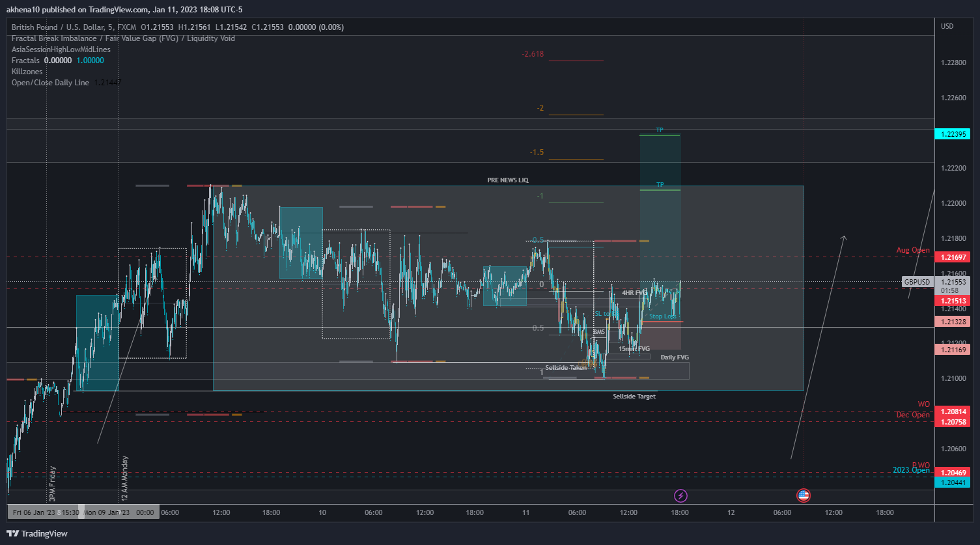The width and height of the screenshot is (980, 545).
Task: Click the Fractals indicator legend
Action: (x=25, y=61)
